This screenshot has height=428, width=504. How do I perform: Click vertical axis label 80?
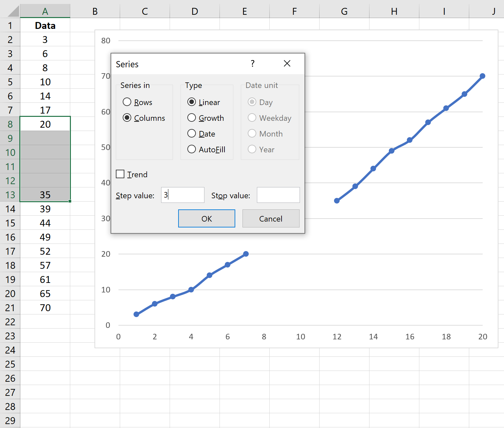[x=106, y=41]
